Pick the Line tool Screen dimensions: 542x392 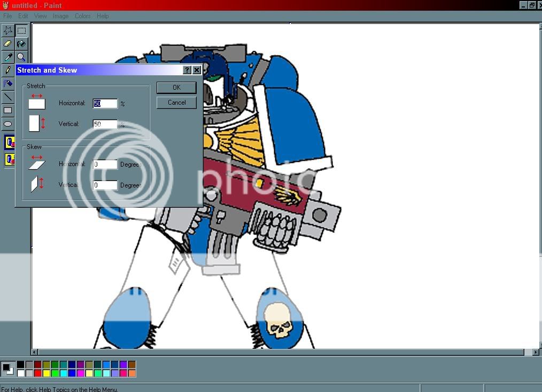pos(8,97)
